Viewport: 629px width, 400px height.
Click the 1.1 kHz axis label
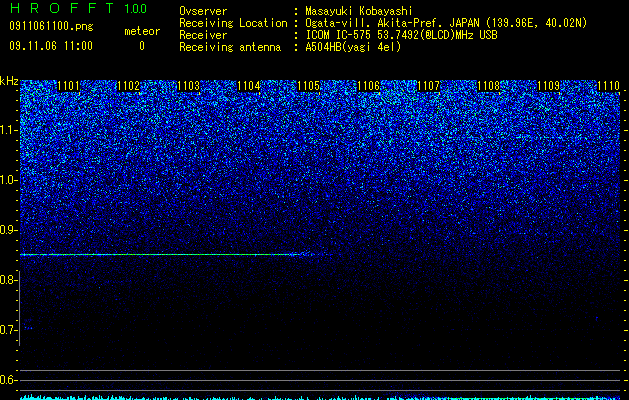(x=8, y=130)
